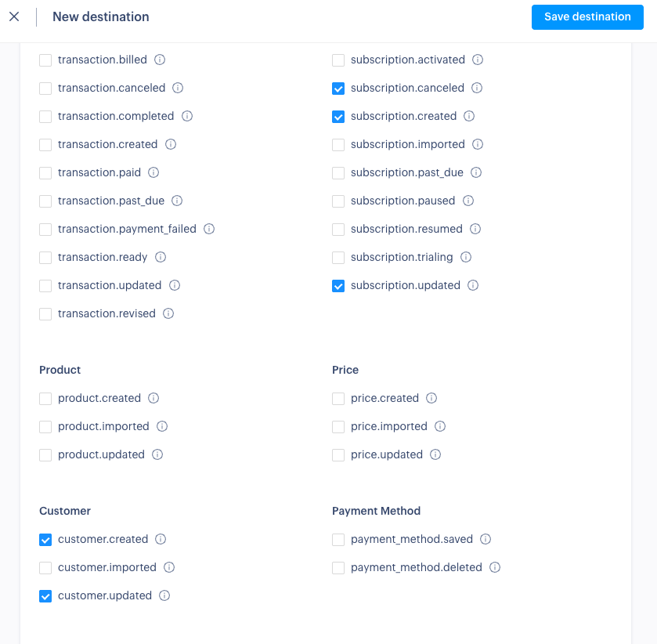The width and height of the screenshot is (657, 644).
Task: Close the New destination dialog
Action: pos(14,16)
